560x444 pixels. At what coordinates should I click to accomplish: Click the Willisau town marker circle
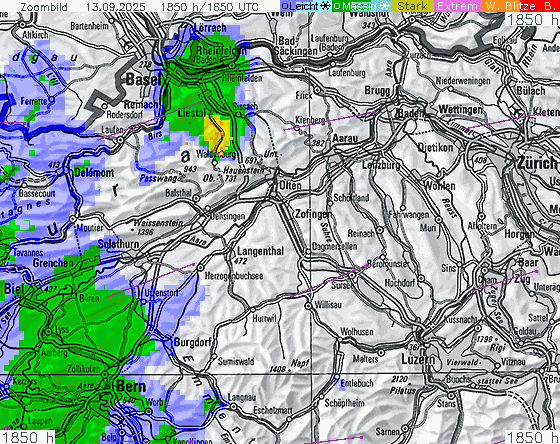(x=308, y=306)
